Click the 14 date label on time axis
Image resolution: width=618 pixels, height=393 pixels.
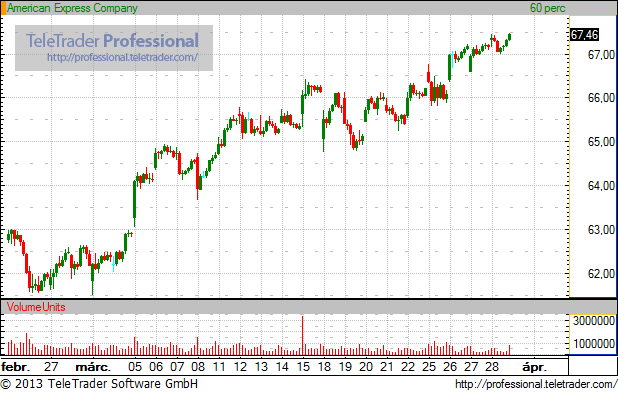282,367
